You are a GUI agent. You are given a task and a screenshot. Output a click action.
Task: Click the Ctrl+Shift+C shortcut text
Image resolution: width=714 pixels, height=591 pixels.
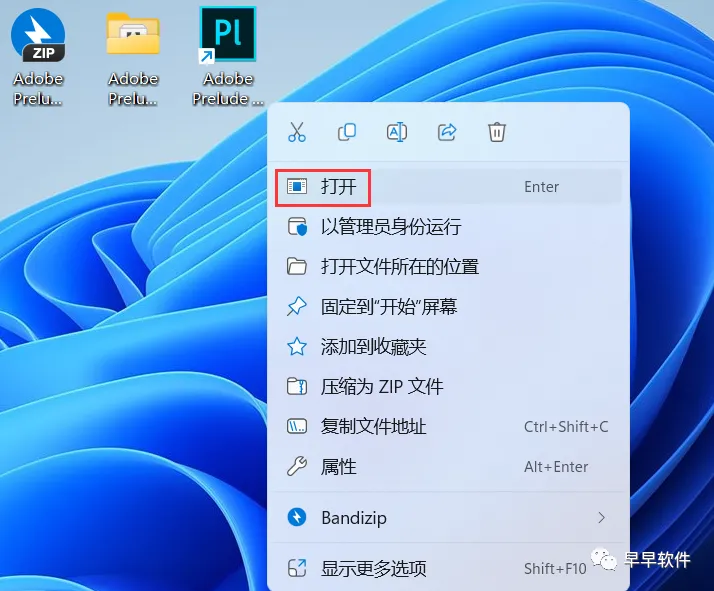point(566,427)
